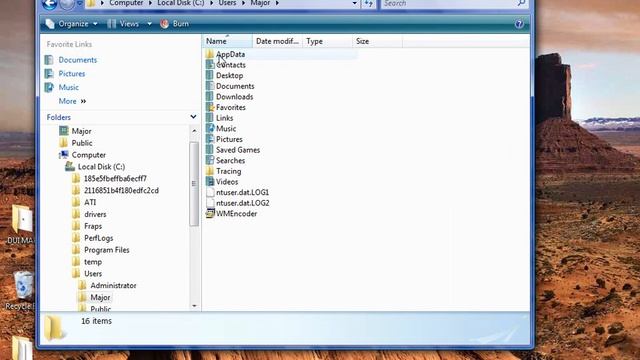The image size is (640, 360).
Task: Select Users in the address breadcrumb
Action: pyautogui.click(x=227, y=3)
